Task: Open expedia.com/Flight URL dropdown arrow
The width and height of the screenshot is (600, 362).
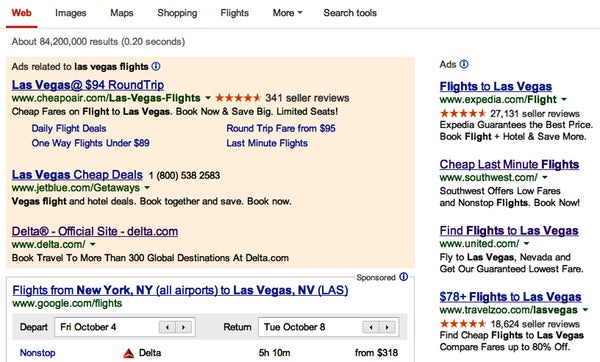Action: point(564,99)
